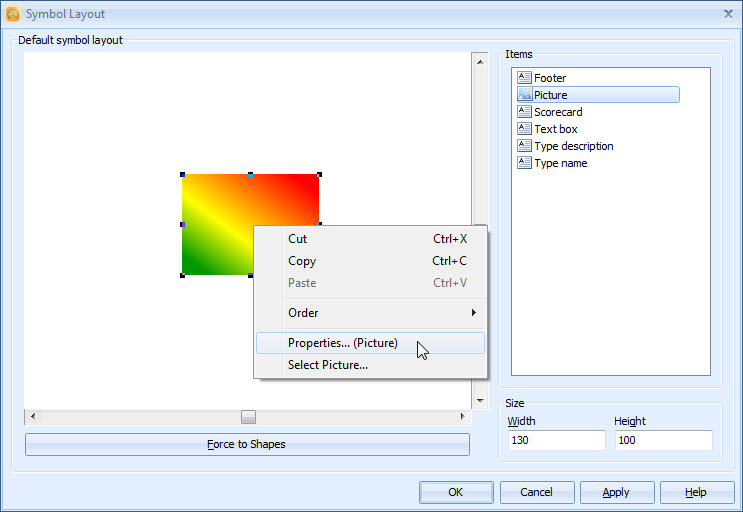The image size is (743, 512).
Task: Click the horizontal scrollbar thumb
Action: coord(248,416)
